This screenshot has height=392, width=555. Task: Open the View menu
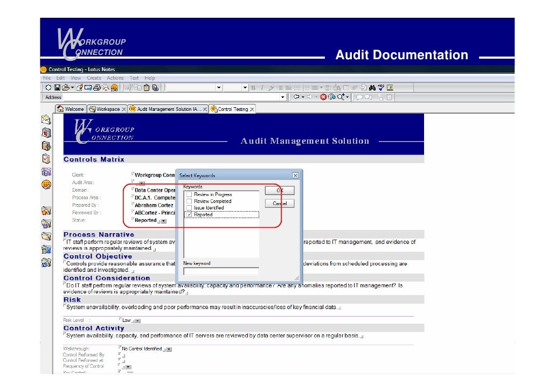coord(76,78)
